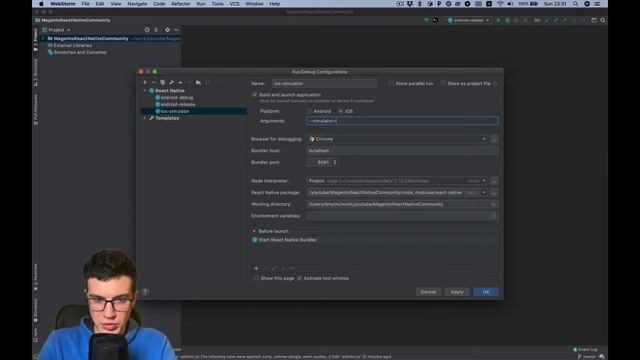Open Event Log in status bar

point(585,349)
